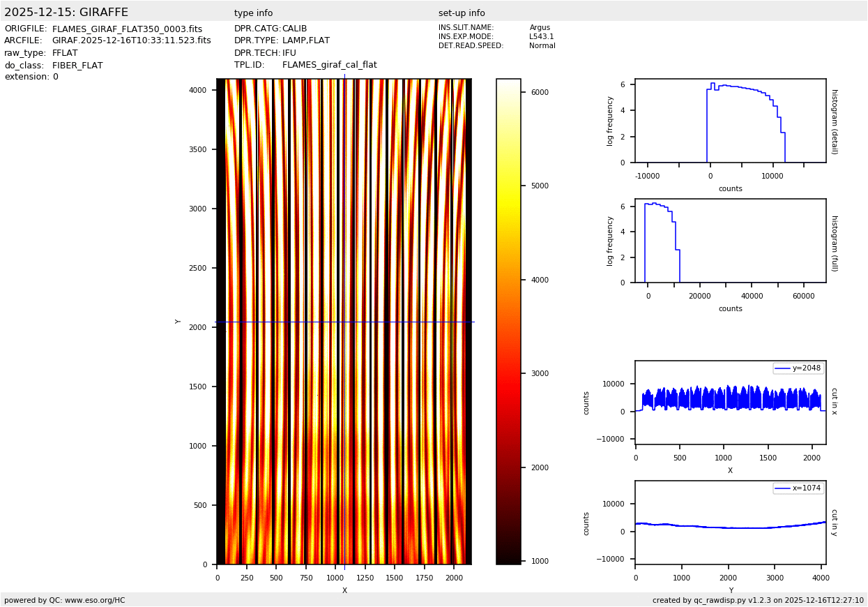Viewport: 868px width, 607px height.
Task: Click the blue vertical marker above the image
Action: coord(344,75)
